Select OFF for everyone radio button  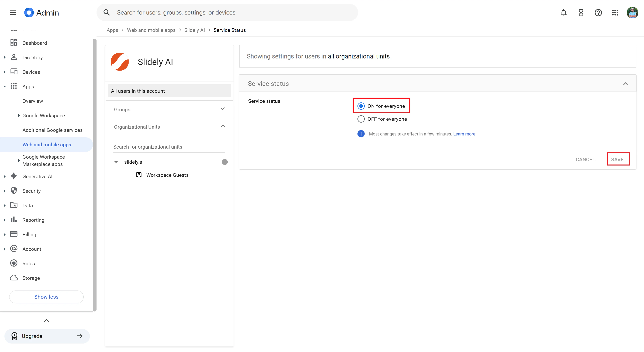pyautogui.click(x=361, y=119)
